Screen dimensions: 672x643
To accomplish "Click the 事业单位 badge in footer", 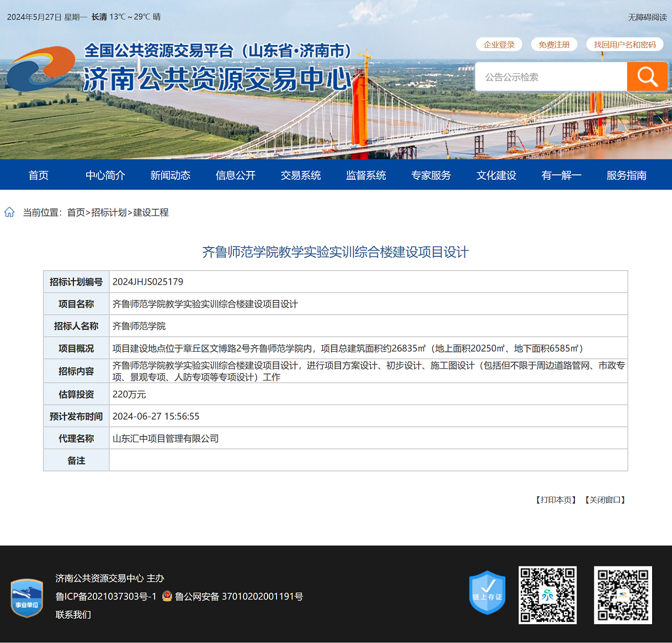I will coord(27,598).
